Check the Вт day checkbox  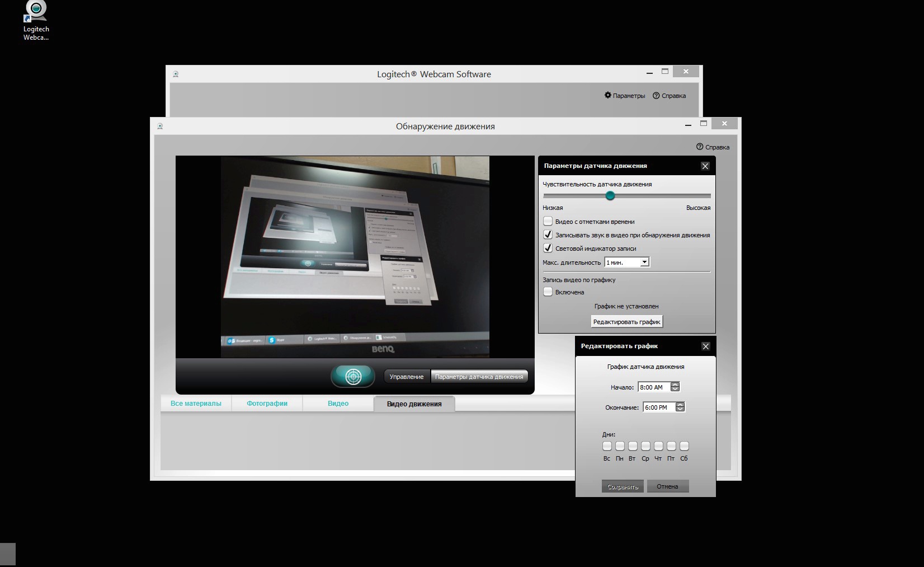pos(633,446)
